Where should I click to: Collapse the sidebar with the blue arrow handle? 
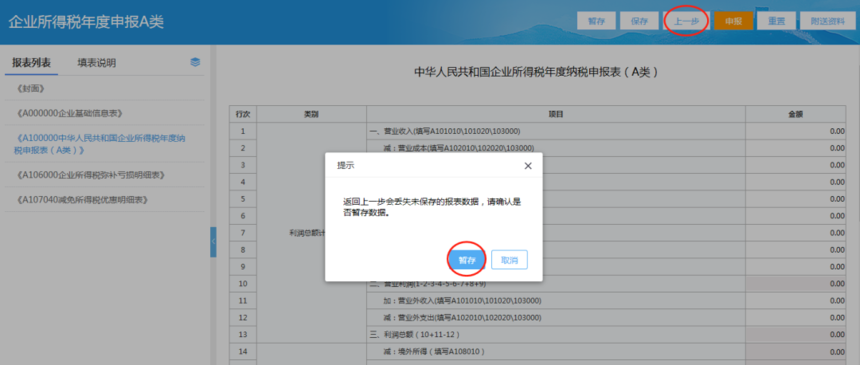213,242
